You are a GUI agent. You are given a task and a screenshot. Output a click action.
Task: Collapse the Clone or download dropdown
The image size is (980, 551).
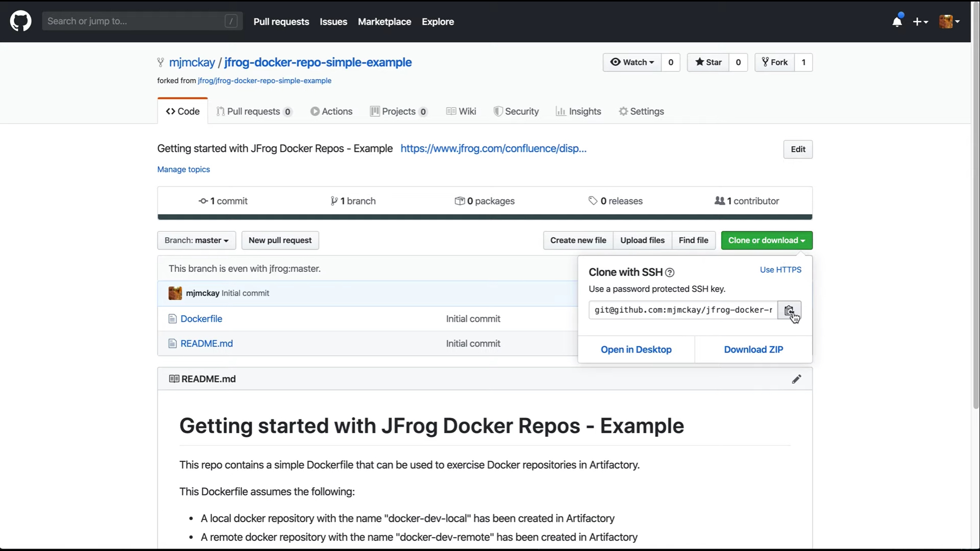coord(766,240)
